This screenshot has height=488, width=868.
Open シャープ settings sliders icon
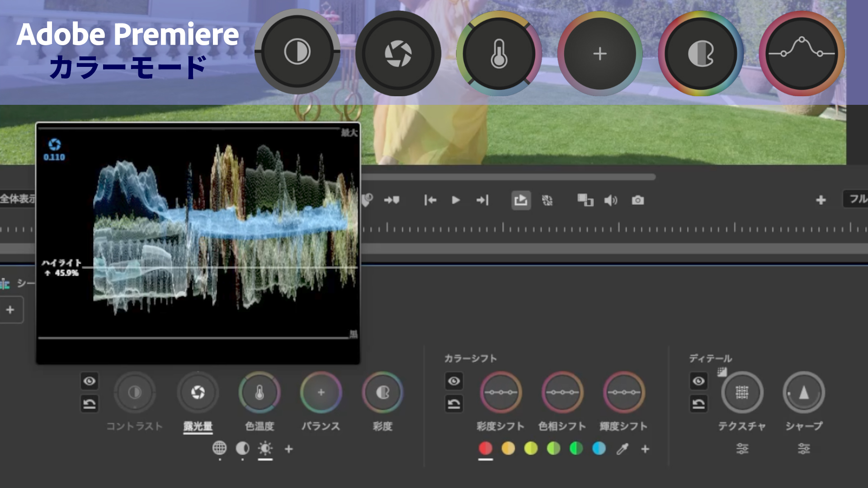point(804,449)
